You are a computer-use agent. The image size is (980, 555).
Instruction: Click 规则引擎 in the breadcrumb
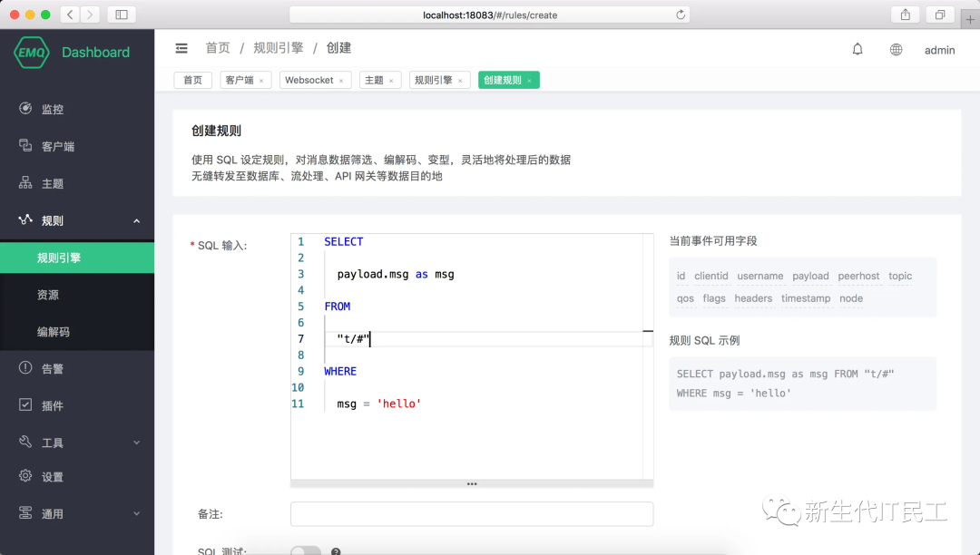279,48
